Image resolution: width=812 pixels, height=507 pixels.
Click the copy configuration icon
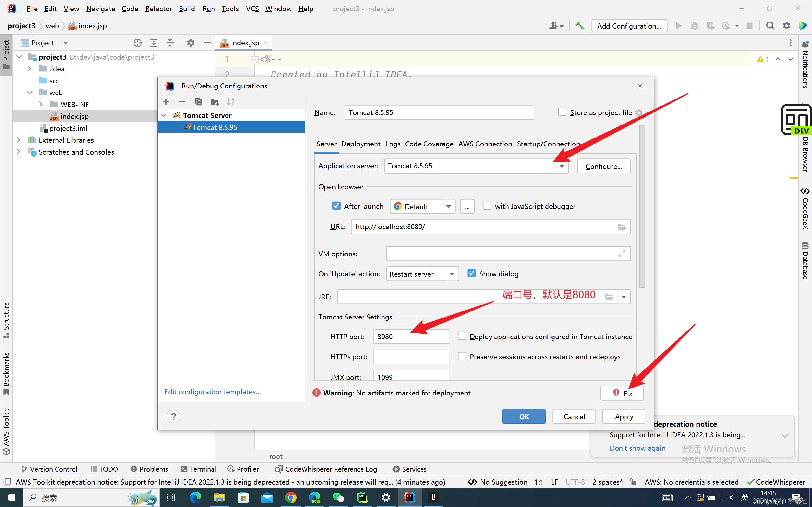pyautogui.click(x=198, y=102)
